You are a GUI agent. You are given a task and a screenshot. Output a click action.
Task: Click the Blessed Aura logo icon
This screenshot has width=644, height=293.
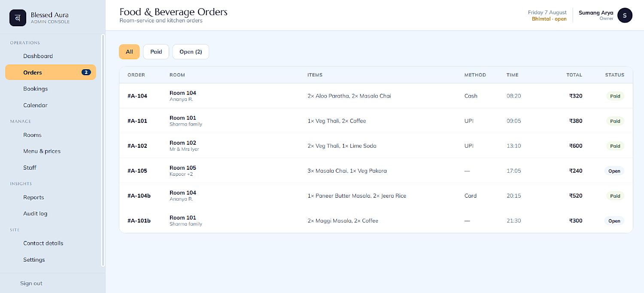click(18, 18)
